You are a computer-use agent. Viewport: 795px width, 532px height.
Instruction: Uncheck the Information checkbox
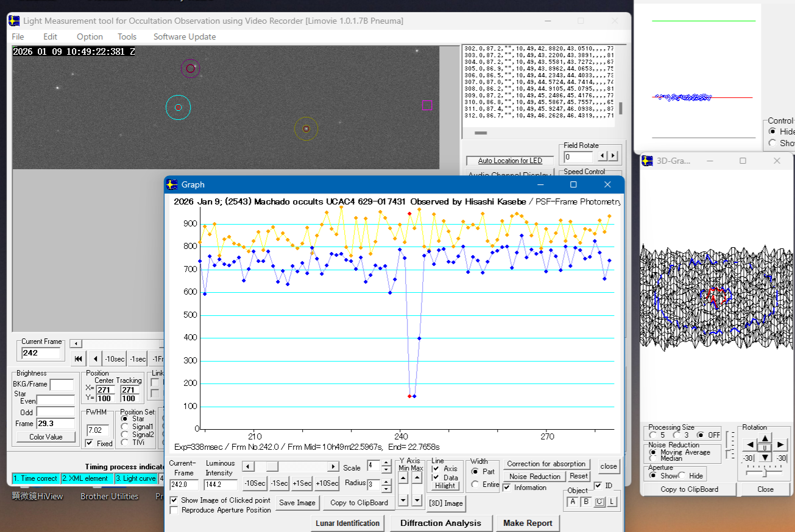point(507,488)
